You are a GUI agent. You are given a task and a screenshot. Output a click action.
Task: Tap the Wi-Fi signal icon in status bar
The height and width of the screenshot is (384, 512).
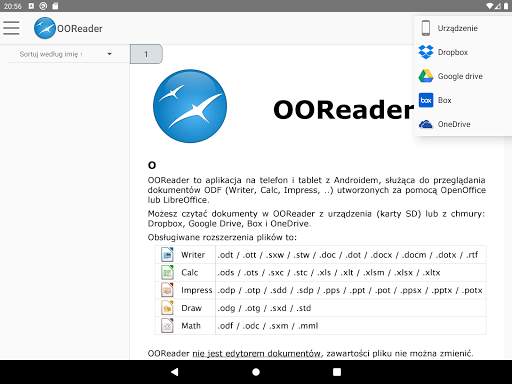(x=490, y=6)
